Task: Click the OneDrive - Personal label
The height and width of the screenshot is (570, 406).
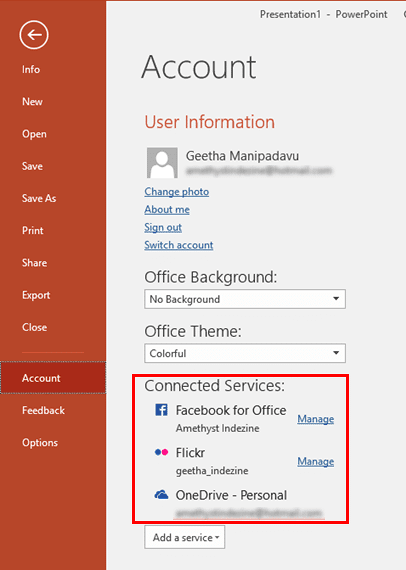Action: [x=231, y=495]
